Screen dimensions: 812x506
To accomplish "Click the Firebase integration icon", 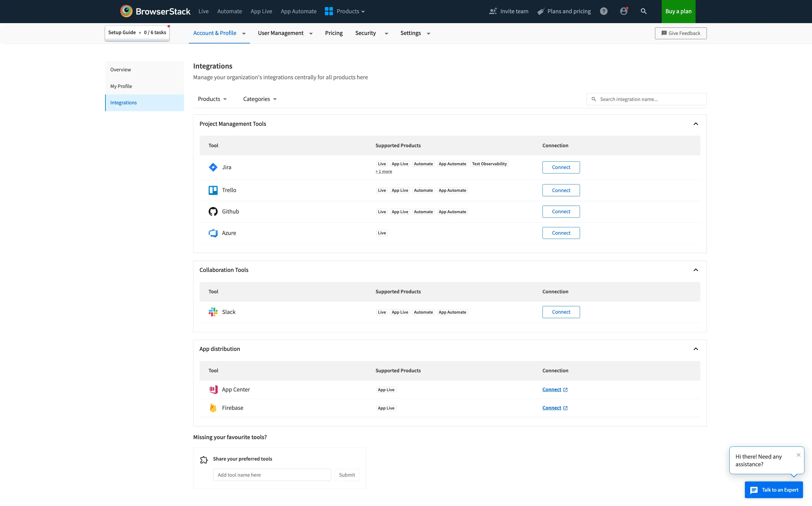I will click(x=213, y=408).
